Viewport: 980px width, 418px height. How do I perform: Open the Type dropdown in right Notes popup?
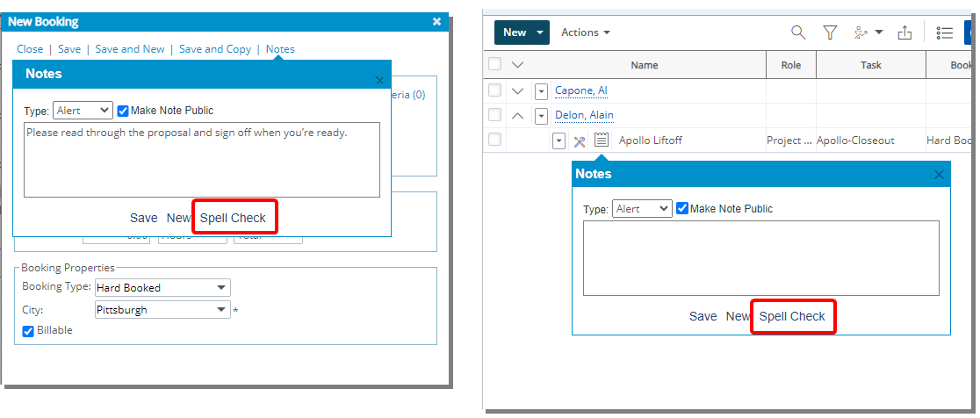click(x=642, y=209)
